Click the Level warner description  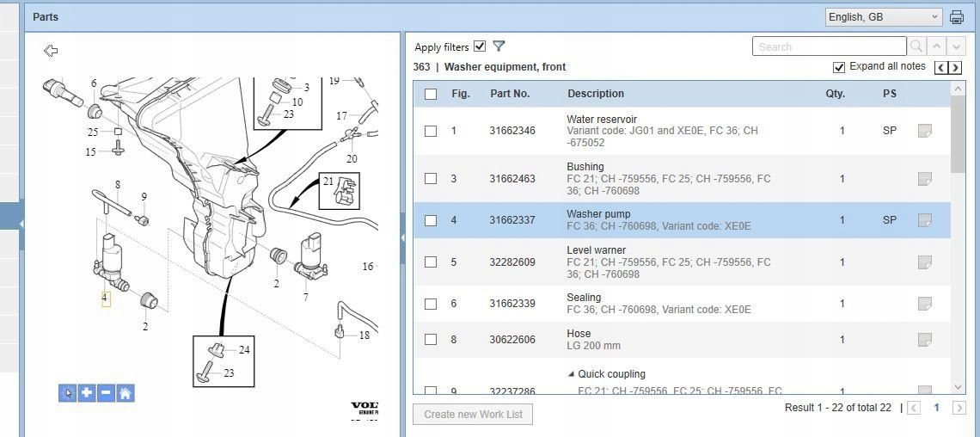click(x=596, y=250)
